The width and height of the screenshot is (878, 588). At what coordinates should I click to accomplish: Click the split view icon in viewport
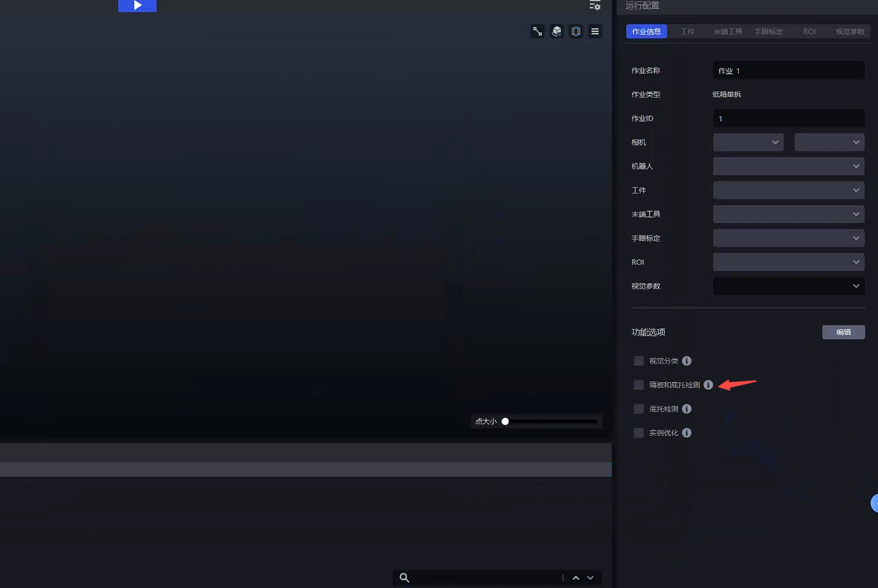pyautogui.click(x=576, y=32)
